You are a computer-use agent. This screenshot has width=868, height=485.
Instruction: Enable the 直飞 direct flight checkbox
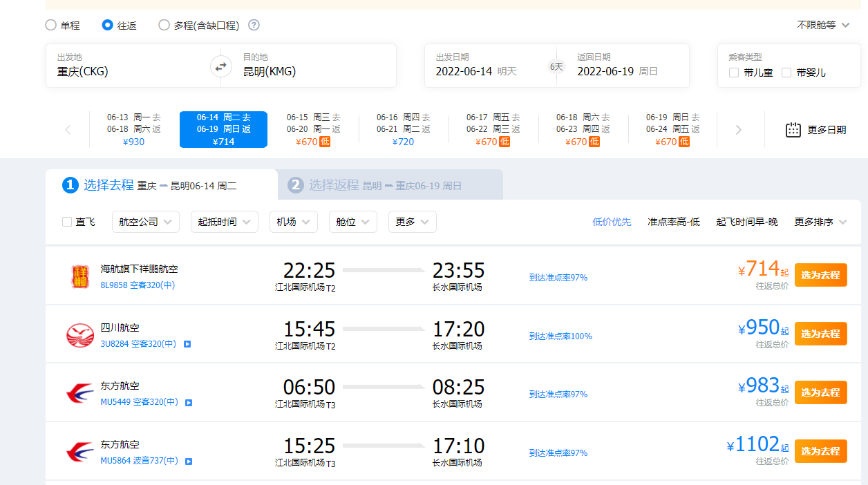tap(67, 222)
